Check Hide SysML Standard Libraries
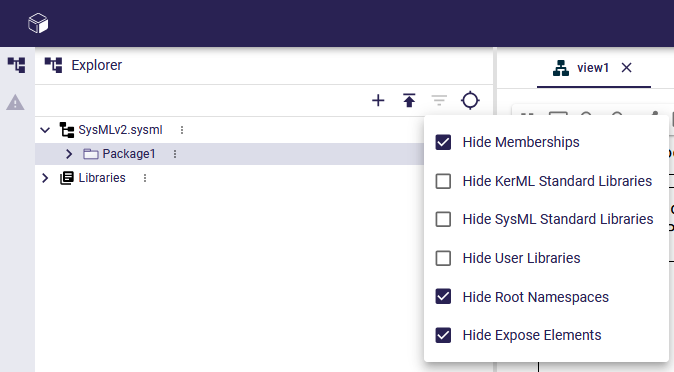Image resolution: width=674 pixels, height=372 pixels. point(443,219)
